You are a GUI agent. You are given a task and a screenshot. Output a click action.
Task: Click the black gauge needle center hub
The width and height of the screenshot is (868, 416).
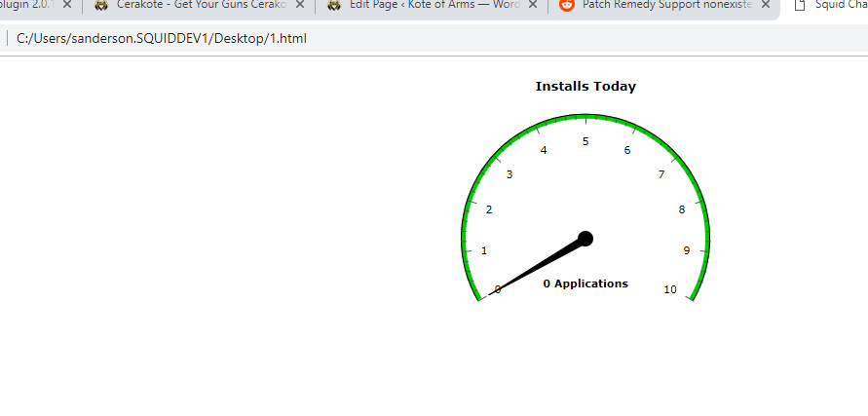pos(585,239)
